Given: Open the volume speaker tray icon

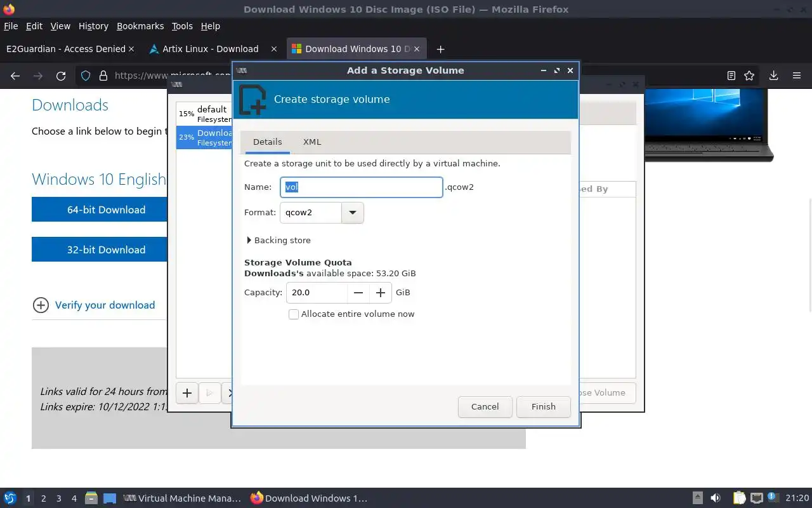Looking at the screenshot, I should pos(716,498).
